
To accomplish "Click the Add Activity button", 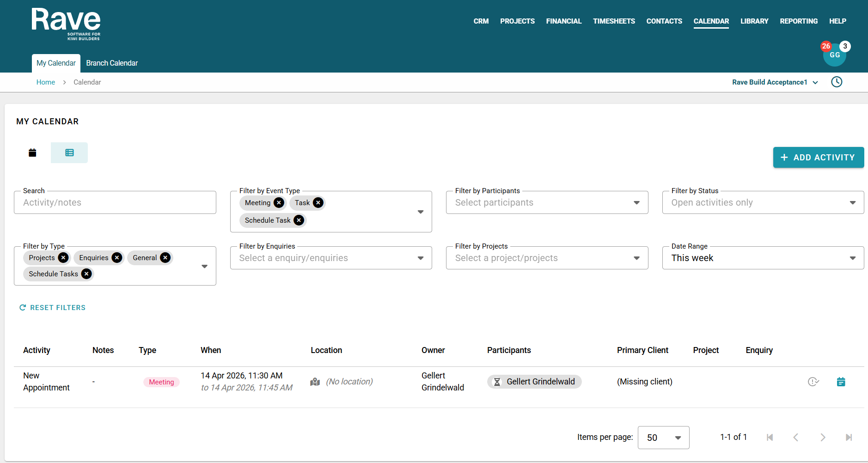I will 818,158.
